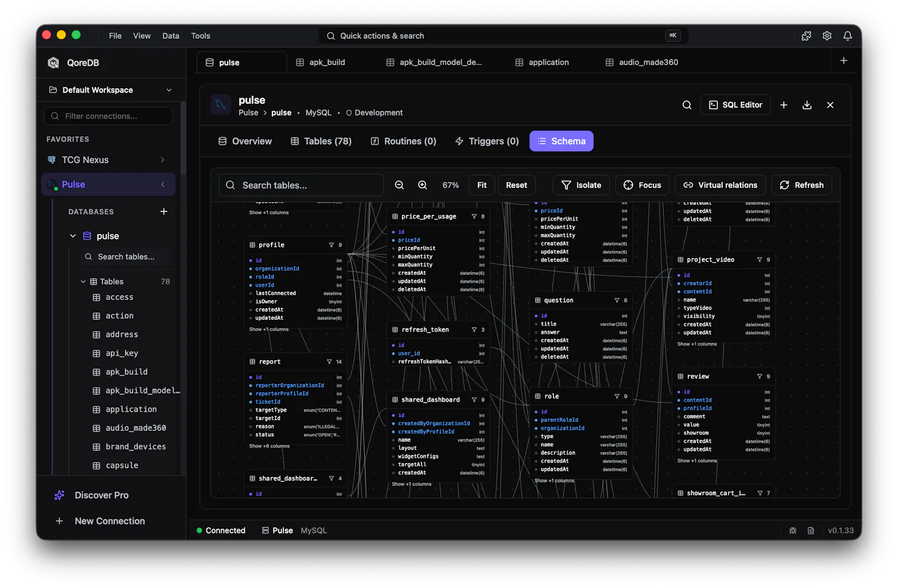Image resolution: width=898 pixels, height=588 pixels.
Task: Add a new tab with plus icon
Action: point(844,61)
